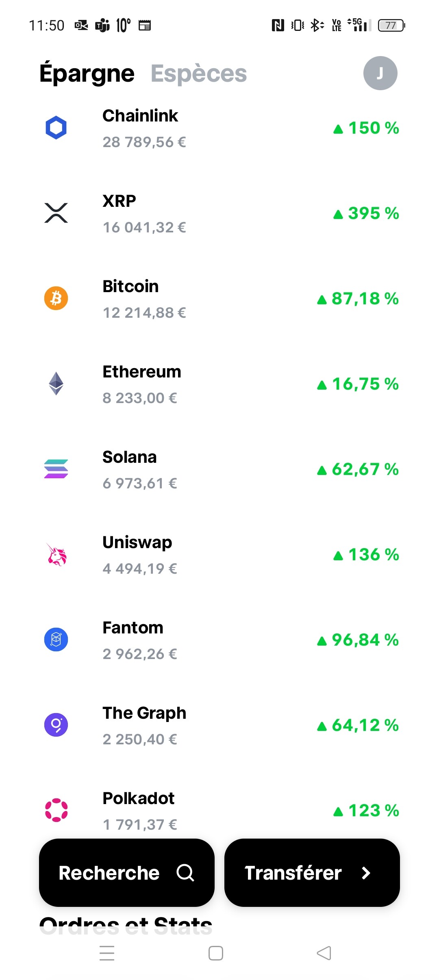
Task: Tap the Android home square button
Action: point(216,953)
